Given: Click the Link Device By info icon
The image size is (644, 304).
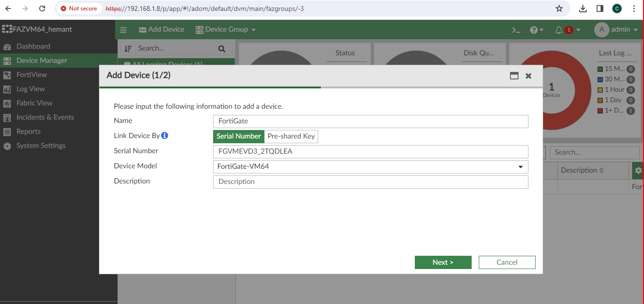Looking at the screenshot, I should (x=165, y=136).
